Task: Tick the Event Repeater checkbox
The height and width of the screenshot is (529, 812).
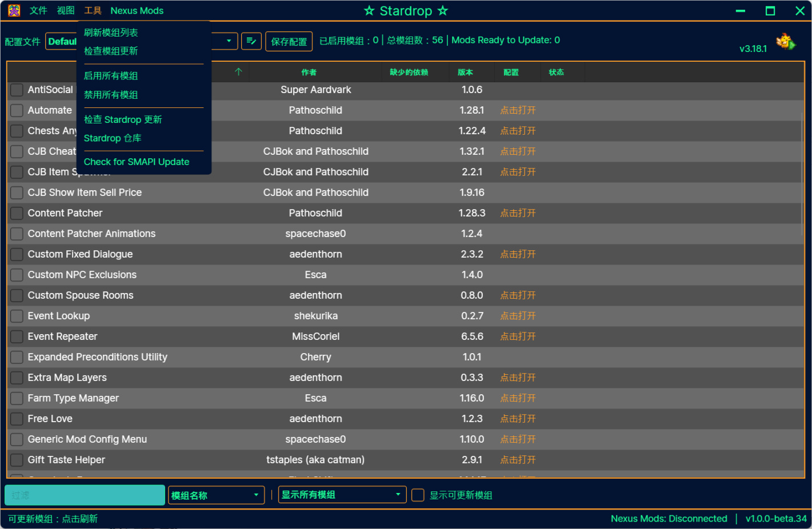Action: tap(17, 336)
